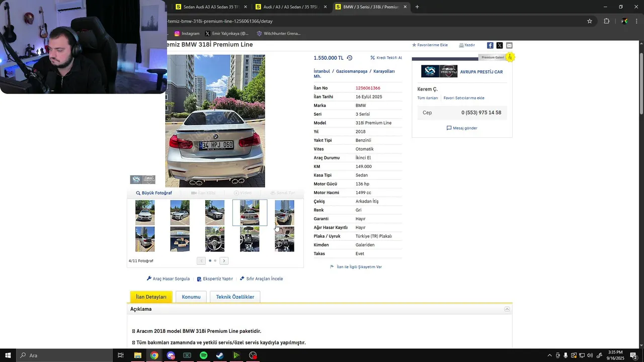Screen dimensions: 644x362
Task: Open the Emir Yalçınkaya X bookmark
Action: (226, 34)
